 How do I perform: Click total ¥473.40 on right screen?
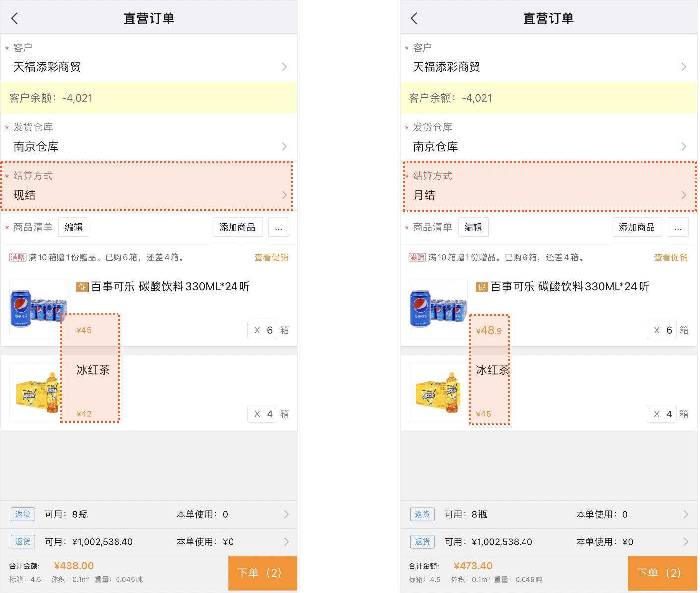click(473, 566)
